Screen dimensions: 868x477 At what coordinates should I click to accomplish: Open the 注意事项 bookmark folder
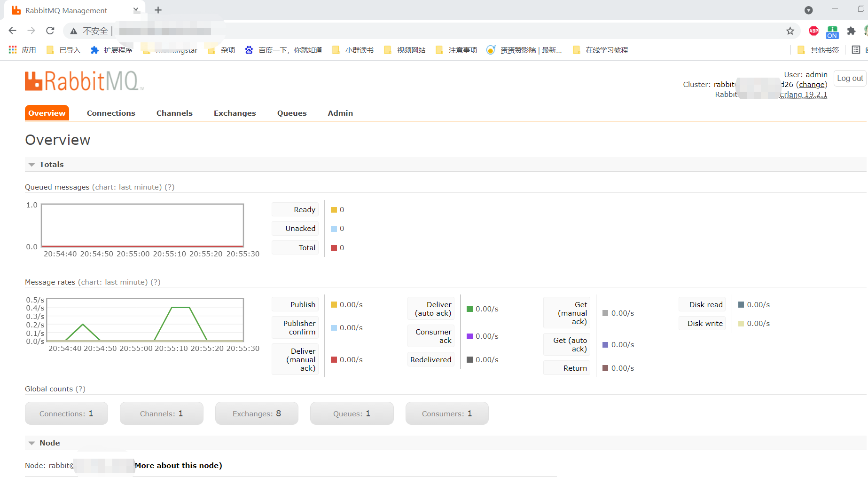[456, 50]
